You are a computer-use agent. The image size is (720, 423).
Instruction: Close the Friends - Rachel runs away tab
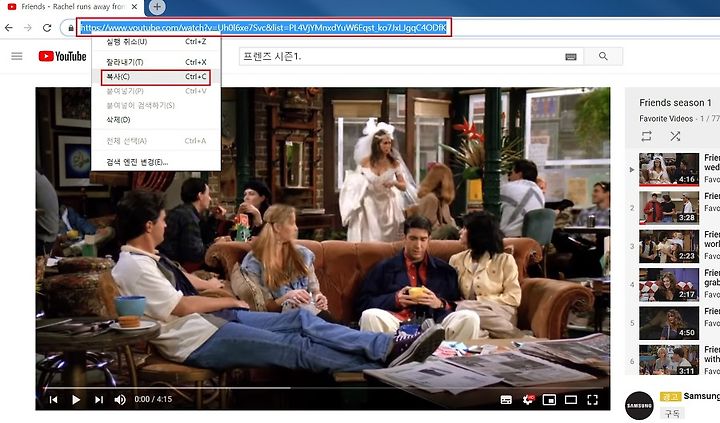pyautogui.click(x=134, y=7)
